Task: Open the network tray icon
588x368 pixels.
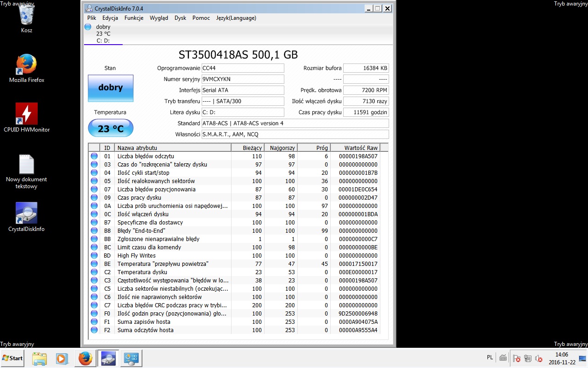Action: pyautogui.click(x=528, y=358)
